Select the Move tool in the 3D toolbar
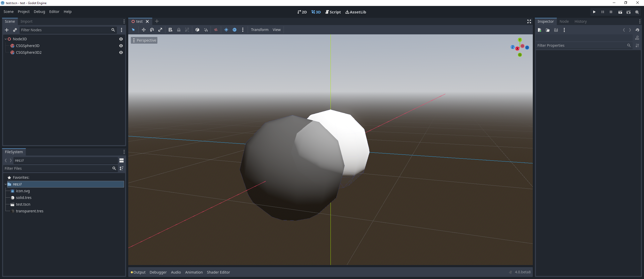The image size is (644, 279). [143, 30]
